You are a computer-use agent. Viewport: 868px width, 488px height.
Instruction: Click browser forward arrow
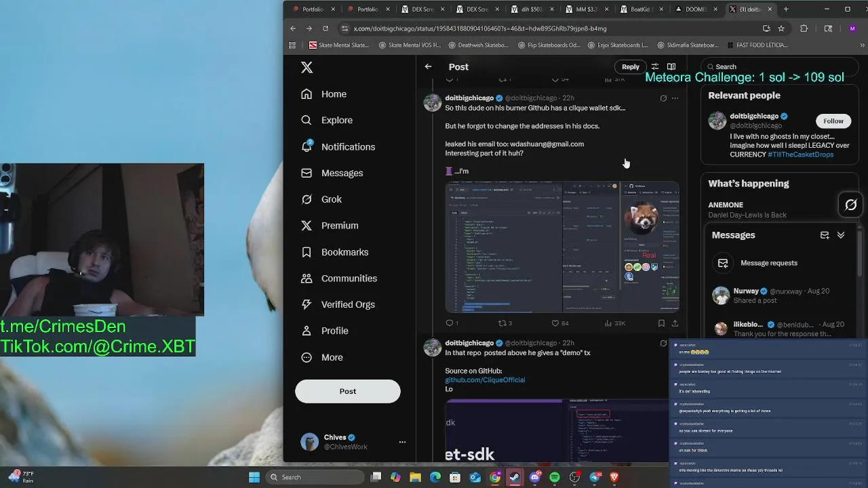click(309, 28)
